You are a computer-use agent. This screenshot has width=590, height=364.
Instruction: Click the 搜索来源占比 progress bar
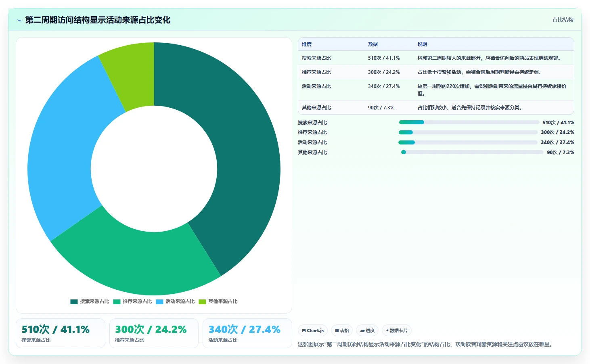pyautogui.click(x=469, y=122)
